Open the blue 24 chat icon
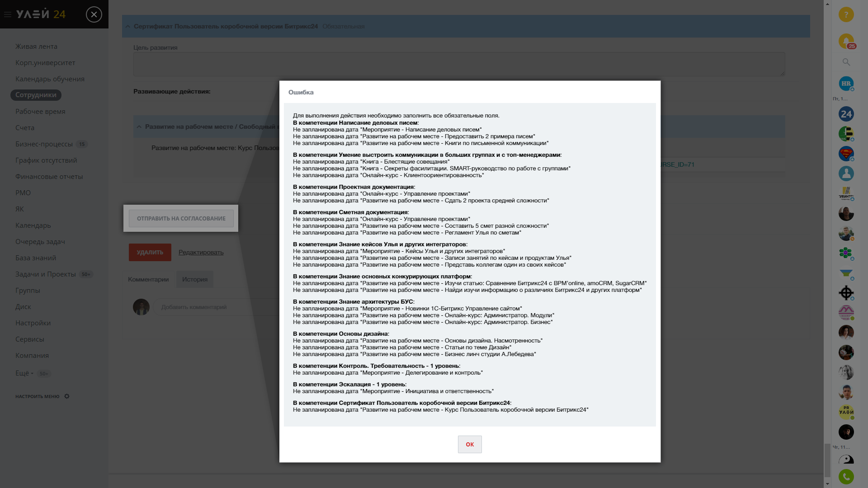 click(846, 114)
